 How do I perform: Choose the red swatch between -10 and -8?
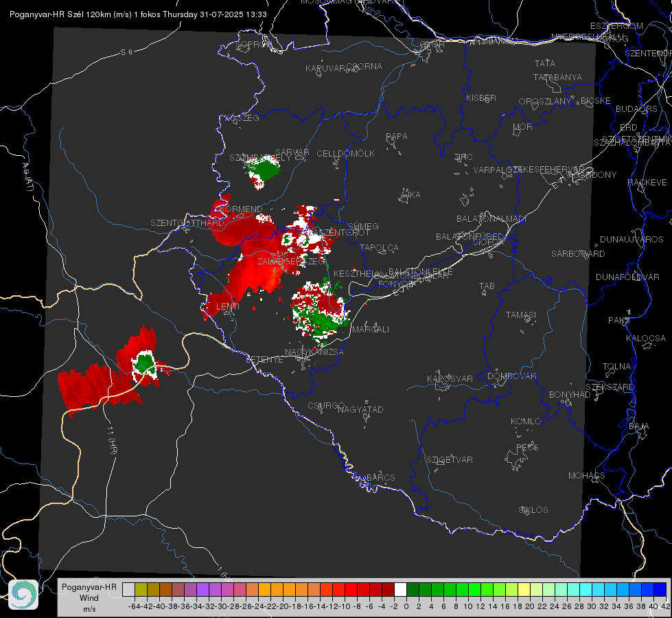[351, 589]
